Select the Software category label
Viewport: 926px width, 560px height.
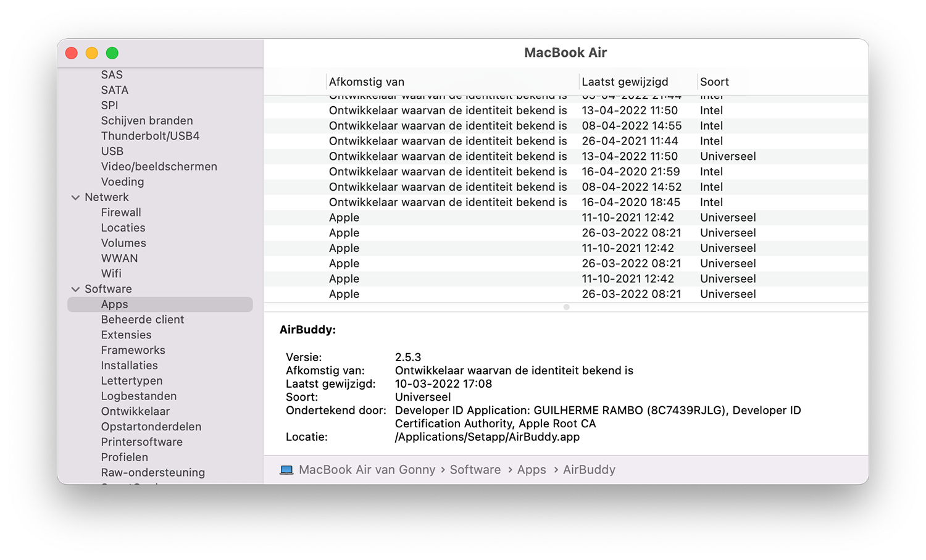click(108, 289)
